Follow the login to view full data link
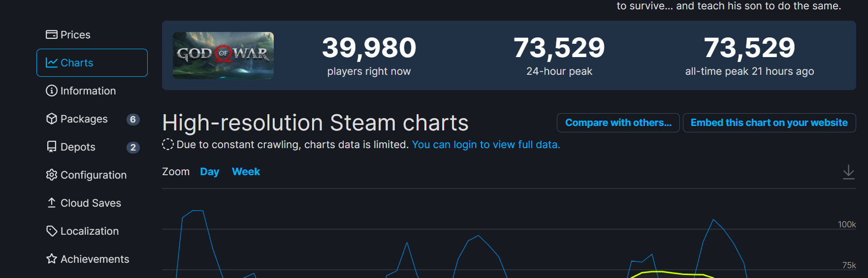 tap(485, 145)
